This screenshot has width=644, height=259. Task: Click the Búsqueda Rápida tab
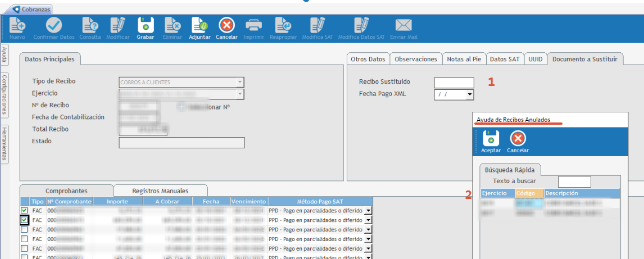point(509,170)
